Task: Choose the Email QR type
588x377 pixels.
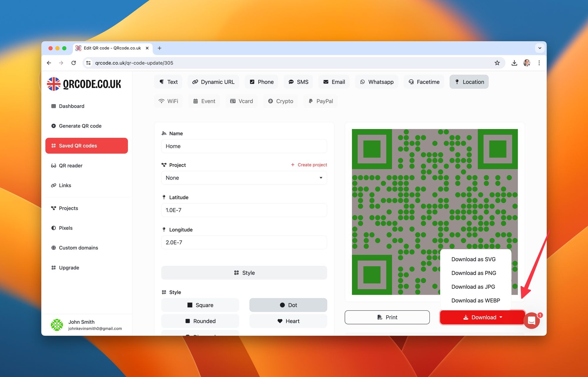Action: click(334, 82)
